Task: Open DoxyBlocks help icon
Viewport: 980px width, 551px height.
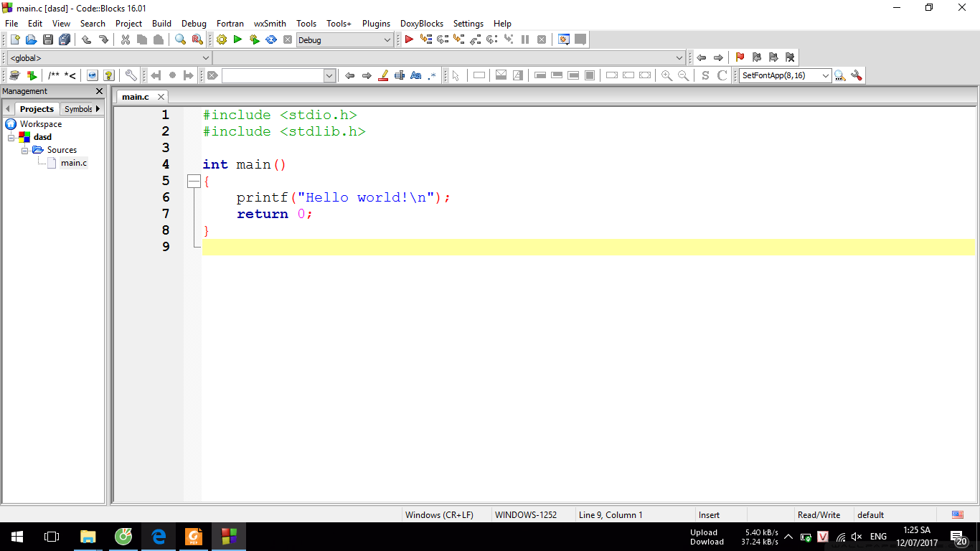Action: 109,75
